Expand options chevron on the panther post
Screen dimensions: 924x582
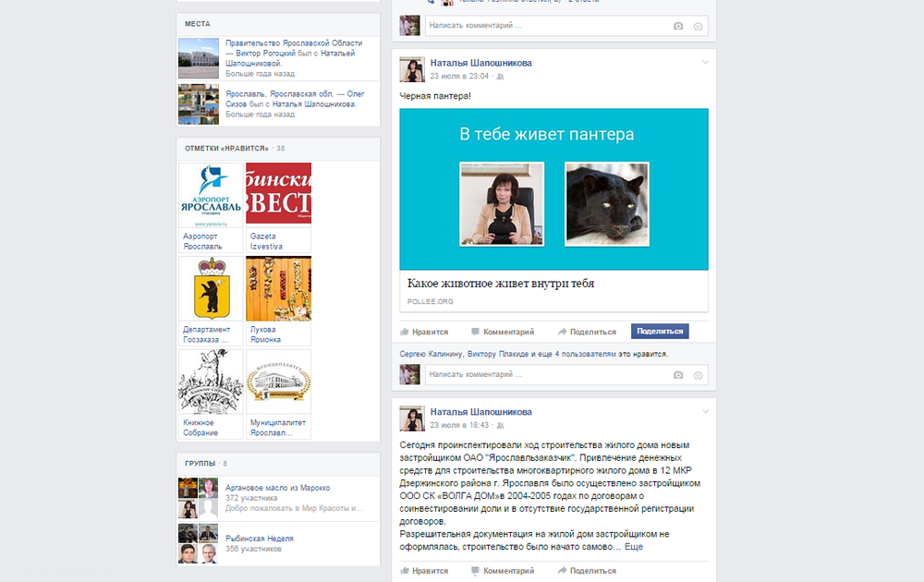[705, 63]
